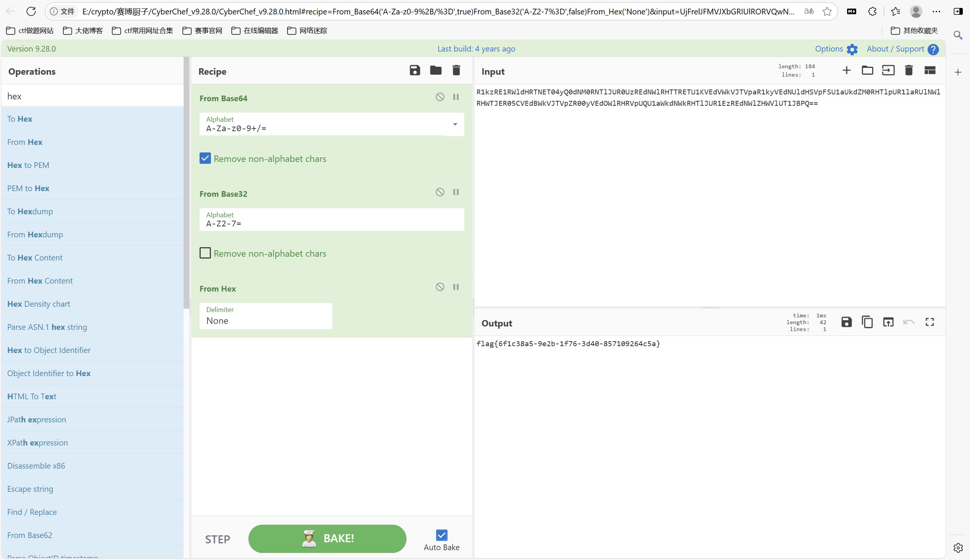This screenshot has width=970, height=560.
Task: Open browser extensions puzzle icon
Action: 872,11
